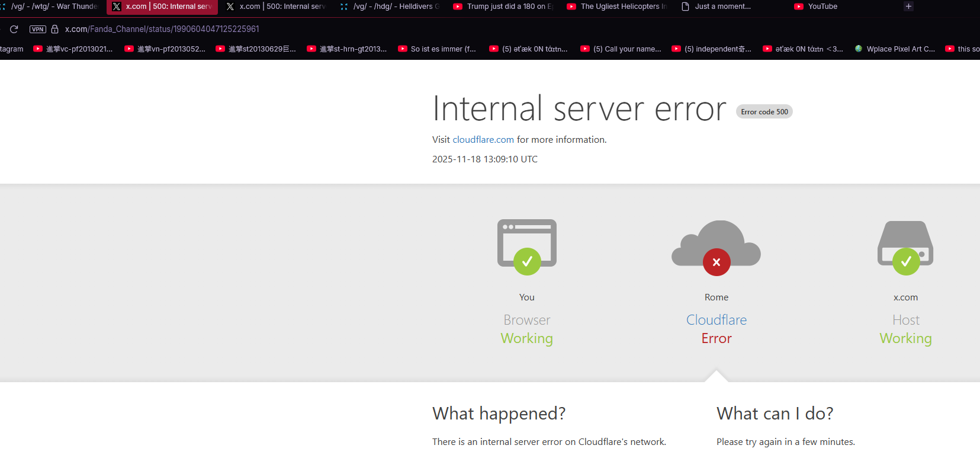
Task: Switch to the '/vg/ - /wtg/ - War Thunder' tab
Action: pyautogui.click(x=51, y=7)
